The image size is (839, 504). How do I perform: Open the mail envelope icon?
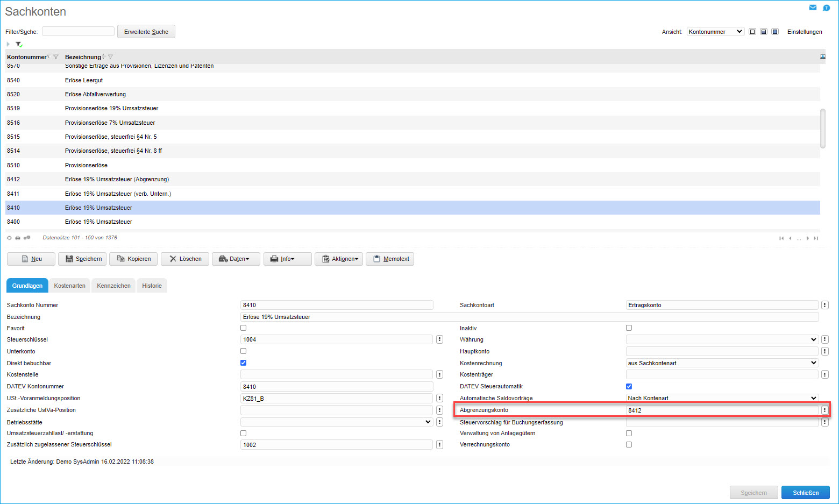click(813, 8)
